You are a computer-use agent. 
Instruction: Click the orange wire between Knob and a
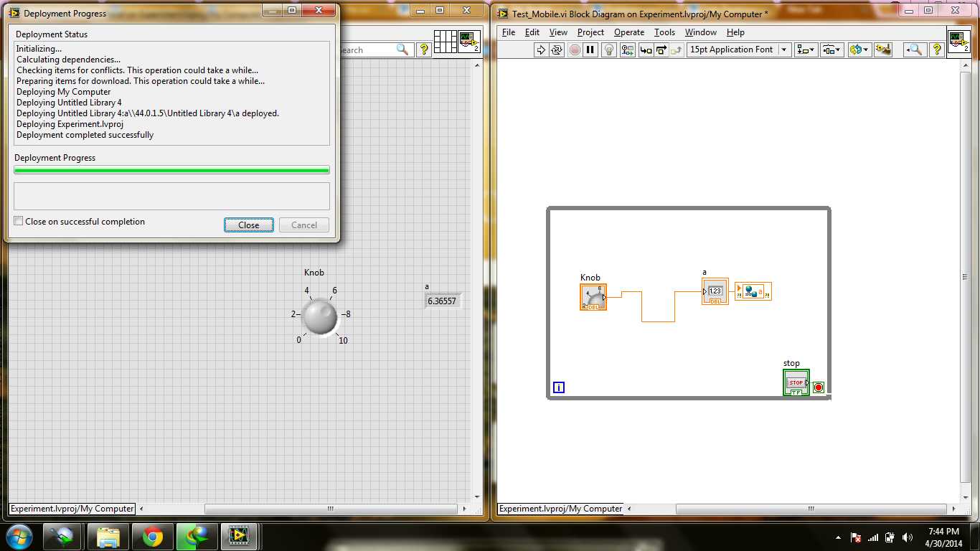coord(659,321)
